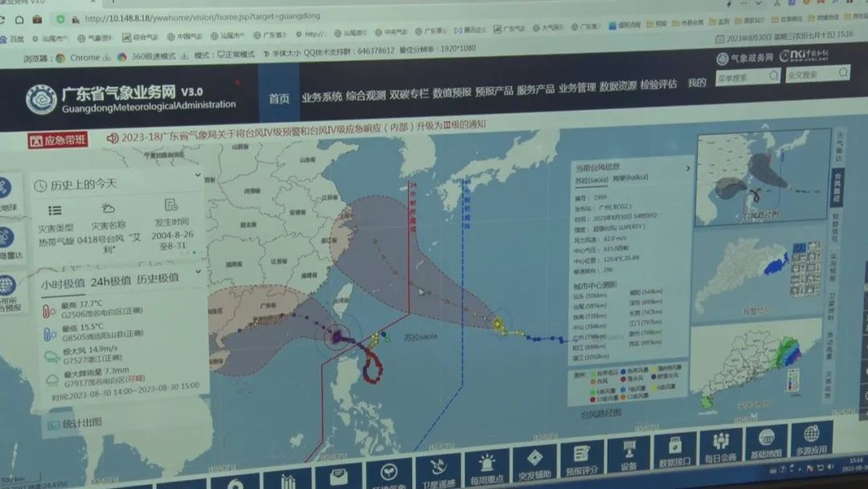Open the 台风路径图 thumbnail map
Screen dimensions: 868x489
tap(763, 178)
